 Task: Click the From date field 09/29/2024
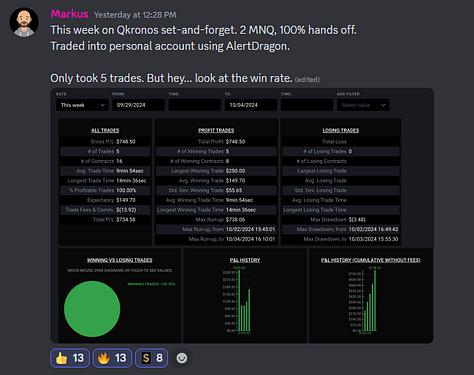pyautogui.click(x=138, y=105)
